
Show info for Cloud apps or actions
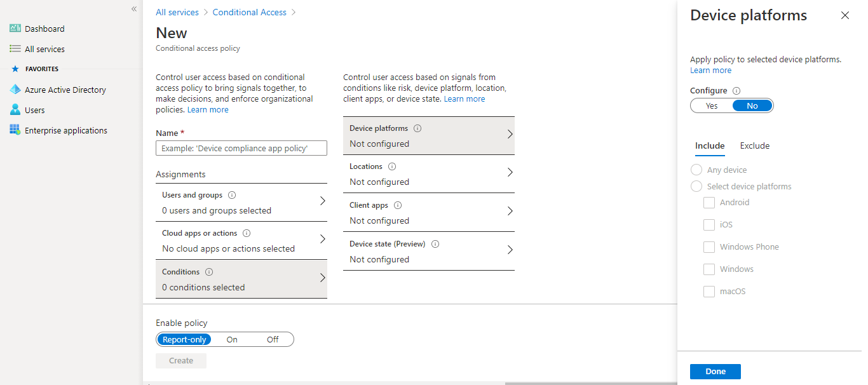pyautogui.click(x=247, y=233)
